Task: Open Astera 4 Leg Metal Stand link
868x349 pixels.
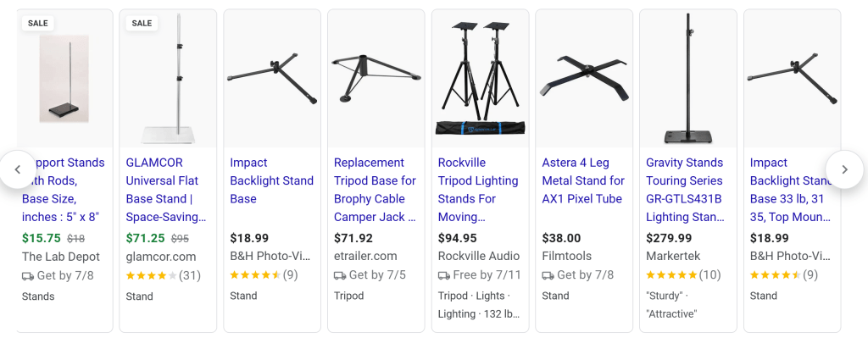Action: point(583,180)
